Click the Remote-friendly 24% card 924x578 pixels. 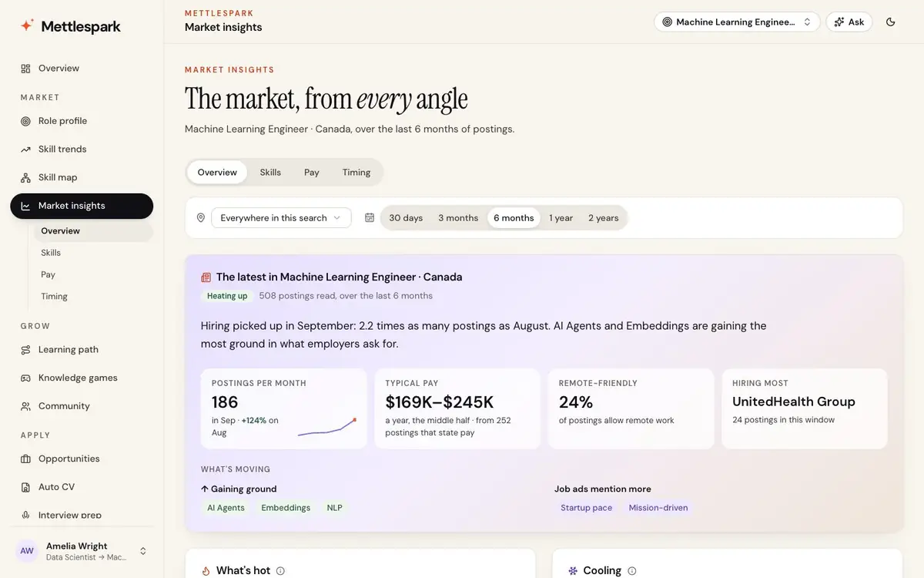(x=631, y=408)
